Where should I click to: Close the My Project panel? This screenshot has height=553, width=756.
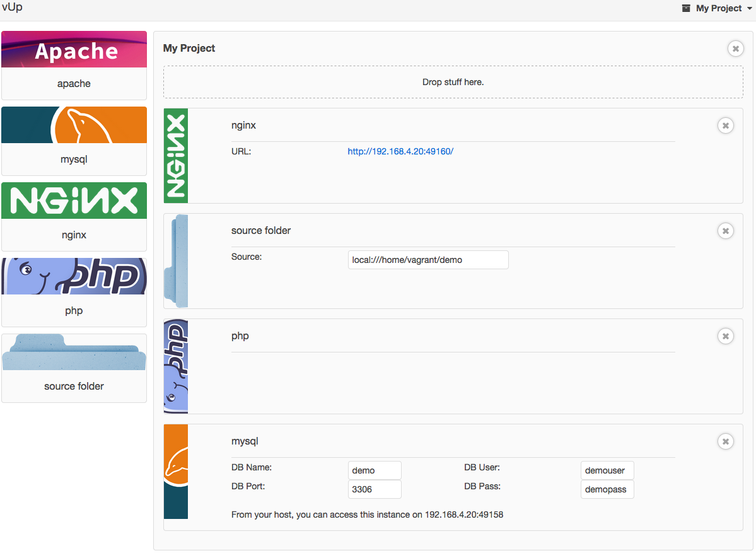coord(736,48)
